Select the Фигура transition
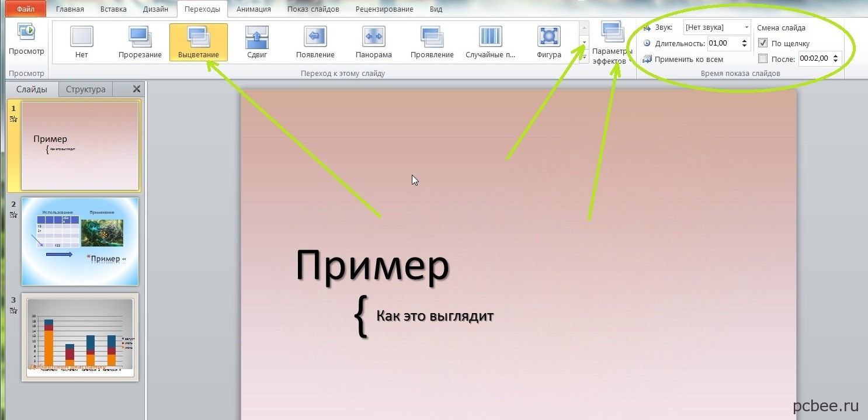 click(x=549, y=41)
